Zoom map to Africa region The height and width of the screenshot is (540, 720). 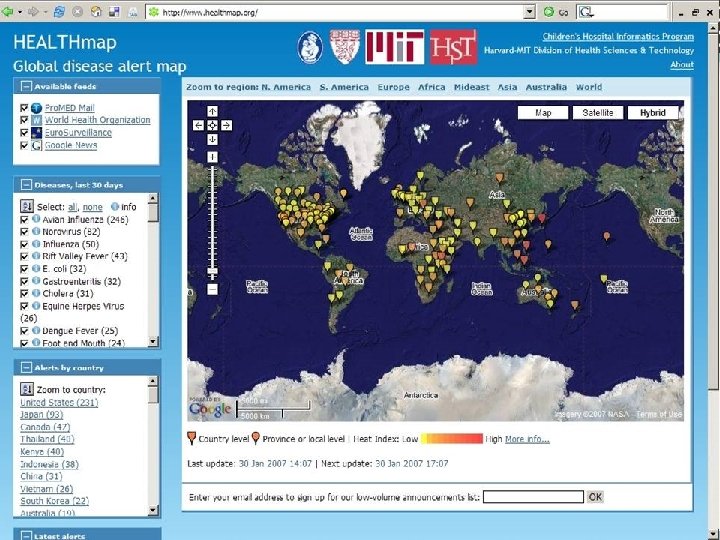point(432,87)
